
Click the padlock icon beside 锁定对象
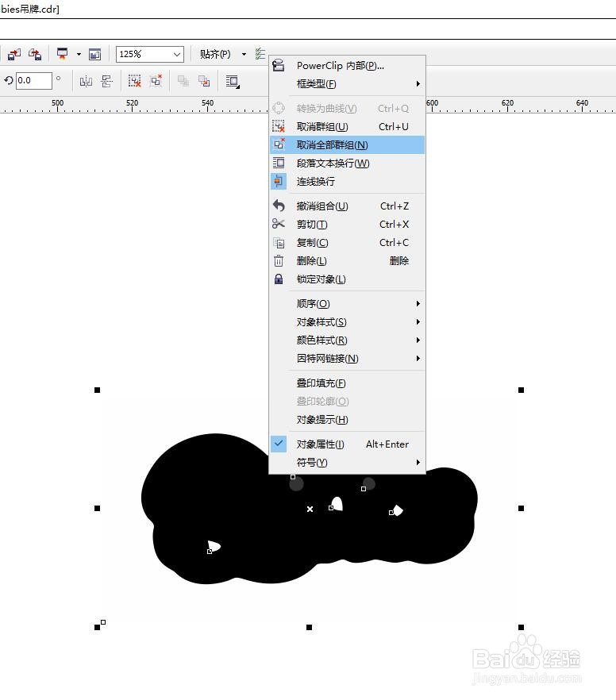279,279
